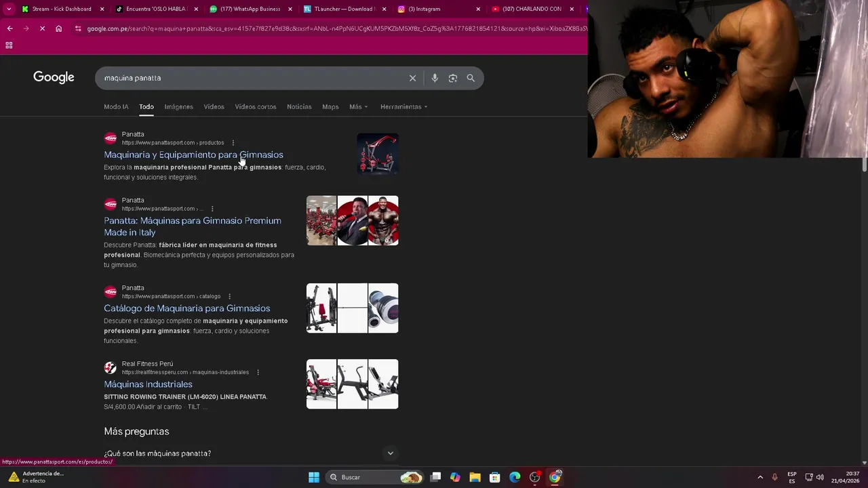
Task: Open the Máquinas Industriales result thumbnails
Action: [x=353, y=384]
